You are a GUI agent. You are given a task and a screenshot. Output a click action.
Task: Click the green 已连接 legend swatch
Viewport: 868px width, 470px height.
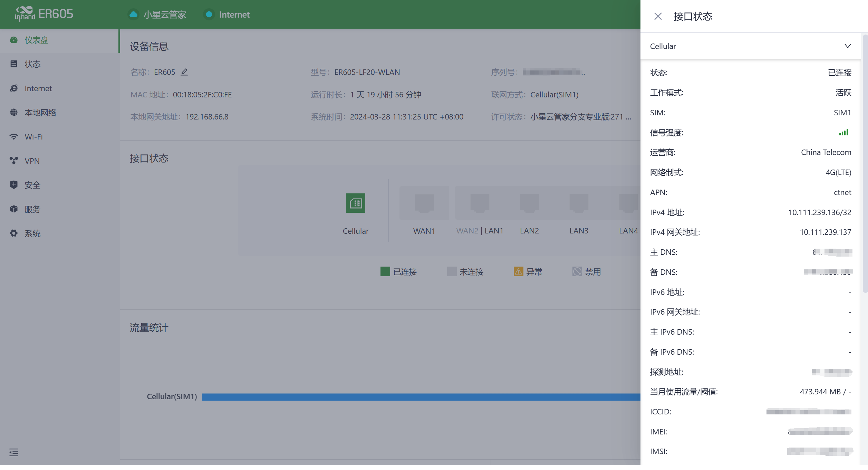pyautogui.click(x=385, y=272)
